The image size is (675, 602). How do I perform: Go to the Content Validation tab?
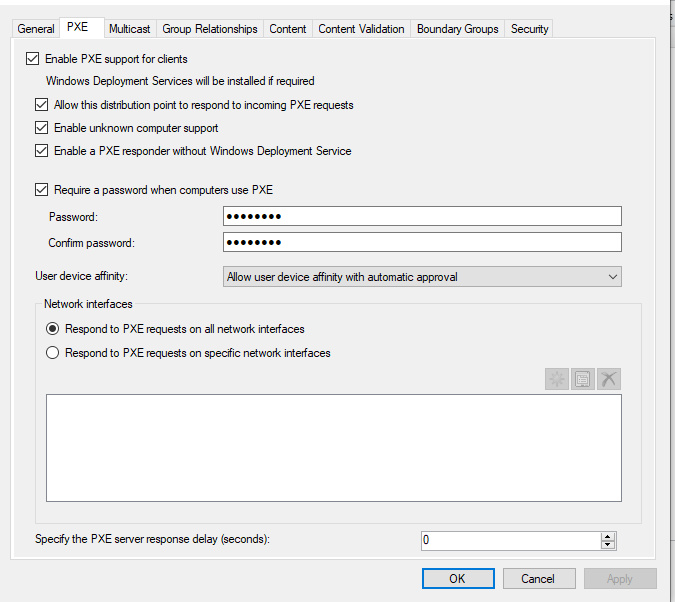pyautogui.click(x=361, y=29)
